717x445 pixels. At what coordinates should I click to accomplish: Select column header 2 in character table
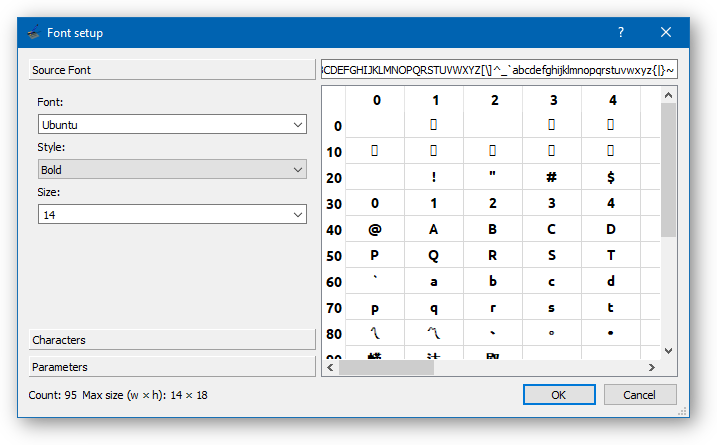pos(493,101)
